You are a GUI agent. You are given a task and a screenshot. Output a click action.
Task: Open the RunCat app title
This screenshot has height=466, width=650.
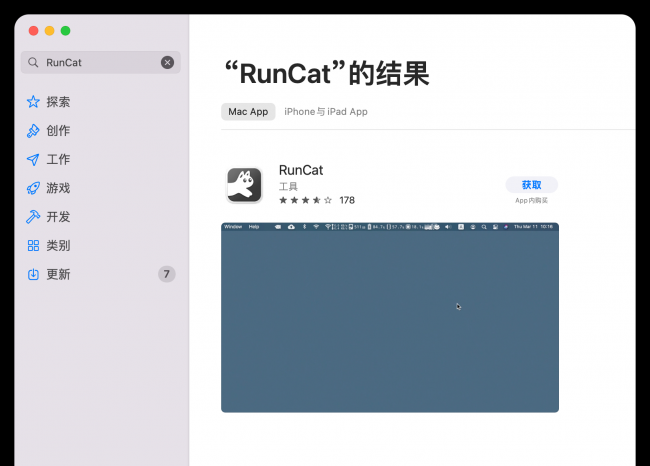[301, 170]
